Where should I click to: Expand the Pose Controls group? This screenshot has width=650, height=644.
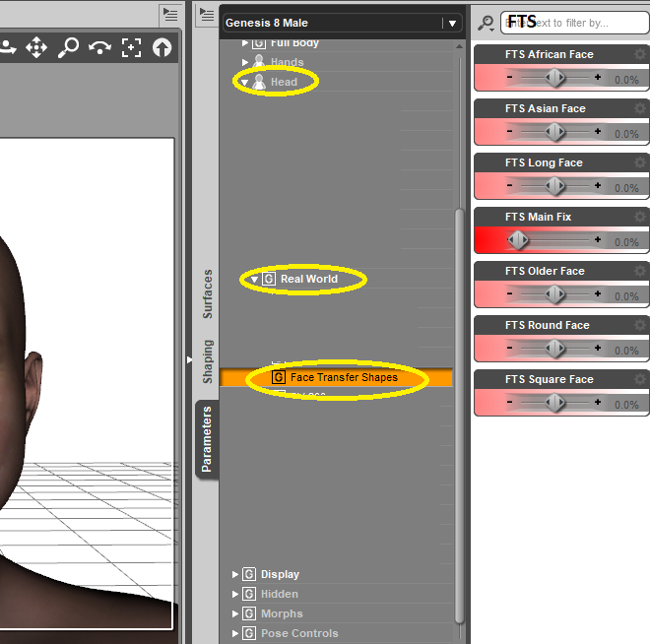235,633
